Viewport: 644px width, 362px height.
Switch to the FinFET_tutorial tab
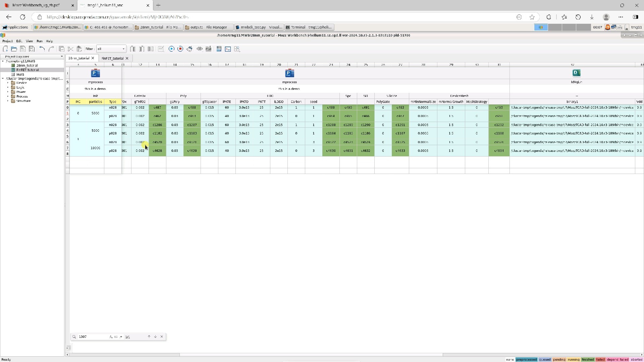click(112, 58)
